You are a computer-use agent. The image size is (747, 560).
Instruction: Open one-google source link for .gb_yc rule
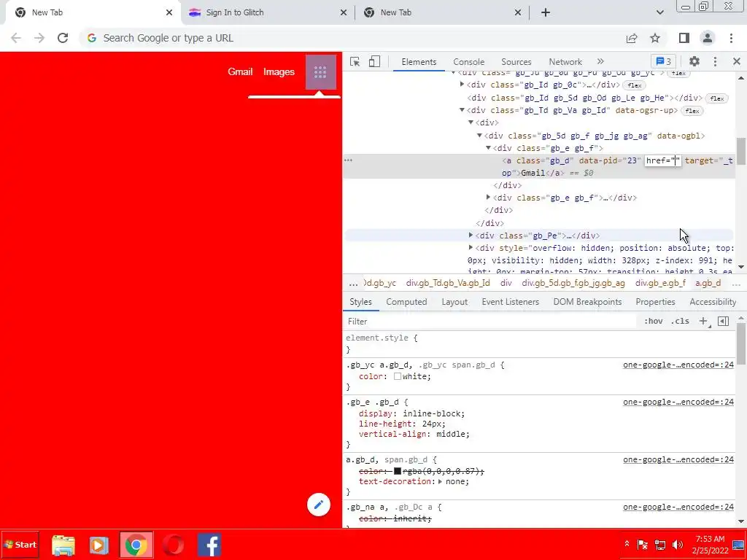click(678, 365)
